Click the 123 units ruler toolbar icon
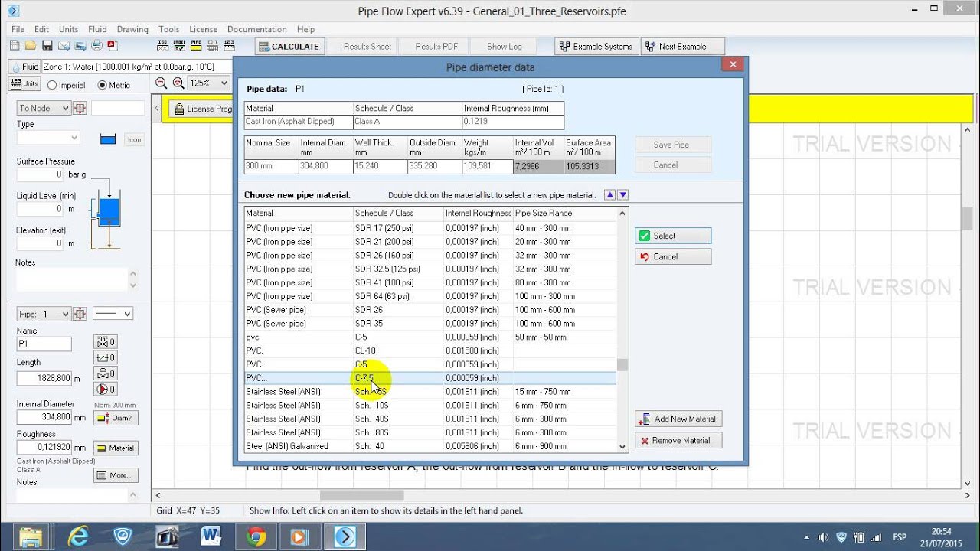980x551 pixels. tap(230, 46)
